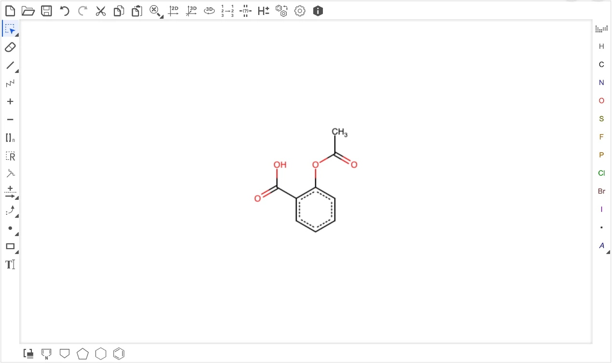The width and height of the screenshot is (612, 364).
Task: Undo the last action
Action: tap(64, 11)
